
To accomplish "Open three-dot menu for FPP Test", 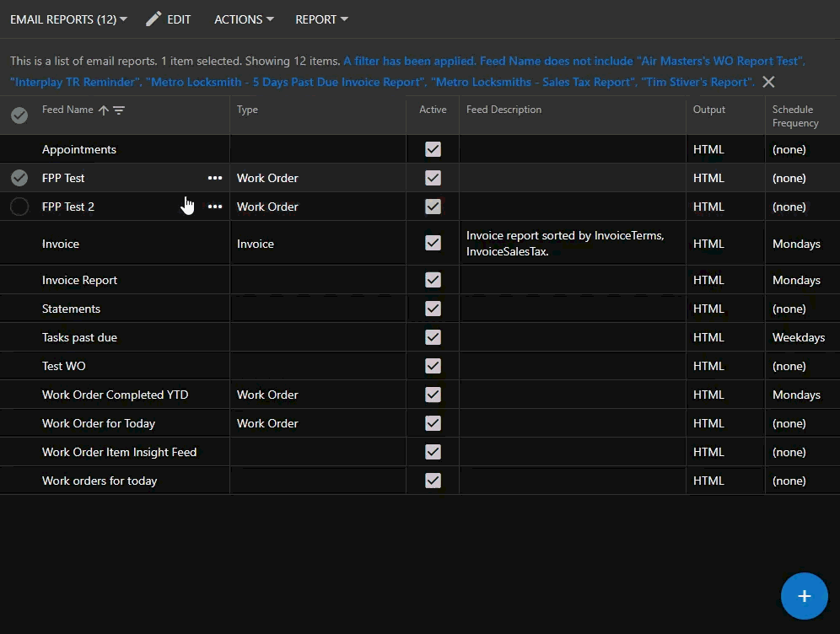I will [215, 178].
